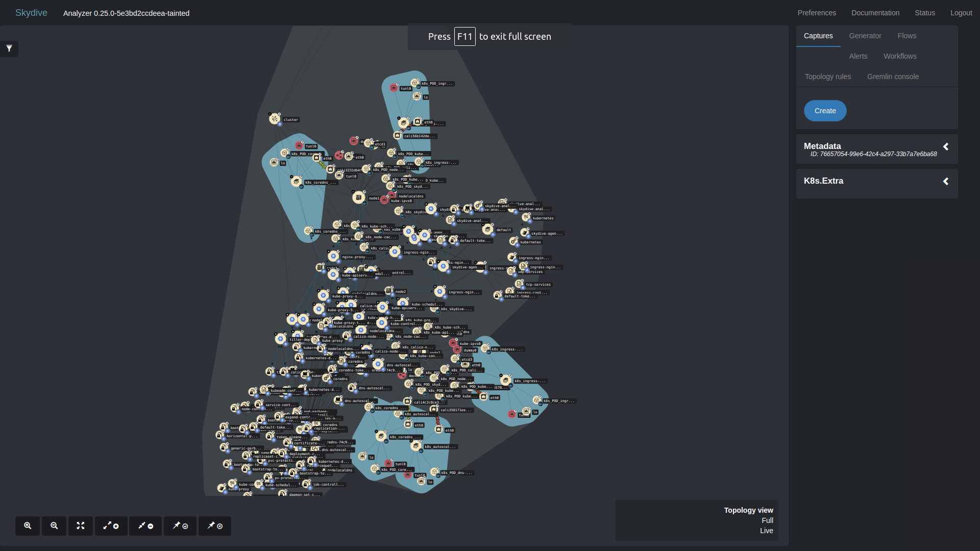This screenshot has height=551, width=980.
Task: Switch to the Captures tab
Action: (819, 36)
